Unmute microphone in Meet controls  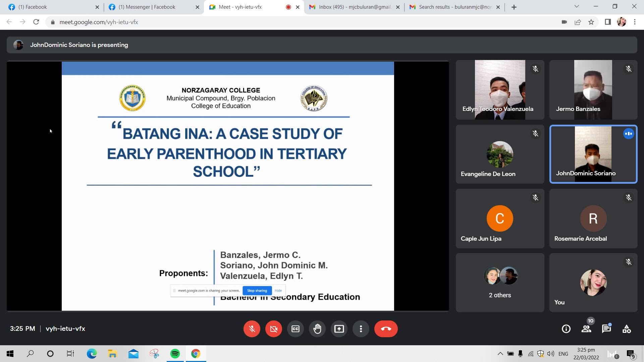click(x=252, y=329)
